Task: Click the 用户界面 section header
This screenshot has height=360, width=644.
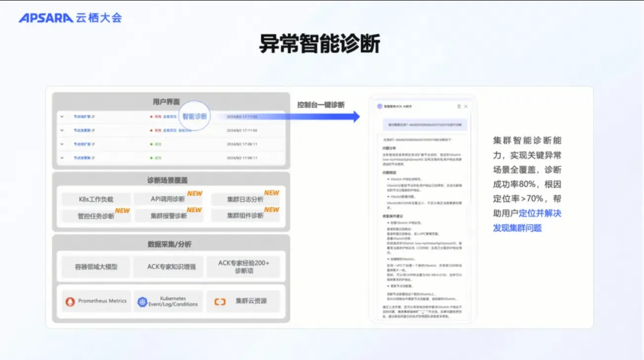Action: click(x=166, y=102)
